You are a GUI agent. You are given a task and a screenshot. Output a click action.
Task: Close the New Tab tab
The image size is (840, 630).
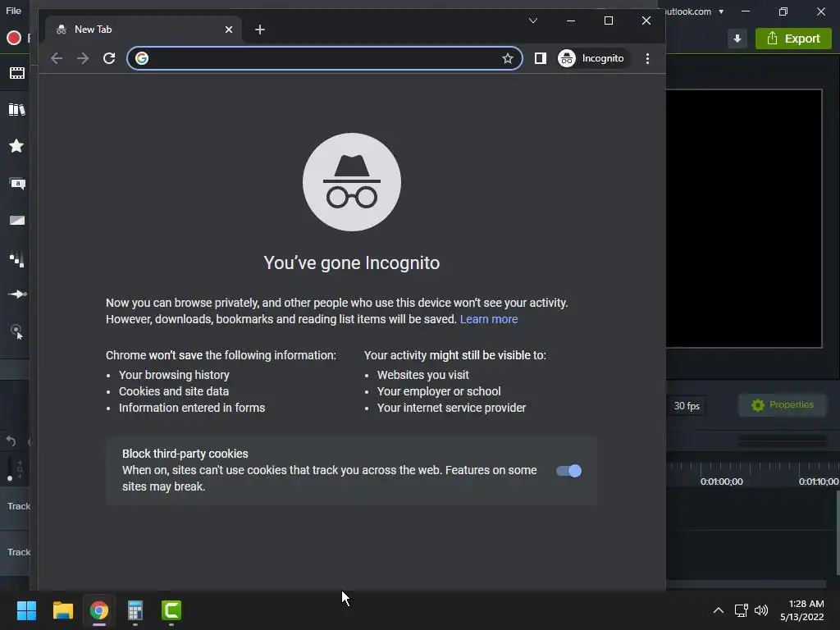pyautogui.click(x=229, y=30)
